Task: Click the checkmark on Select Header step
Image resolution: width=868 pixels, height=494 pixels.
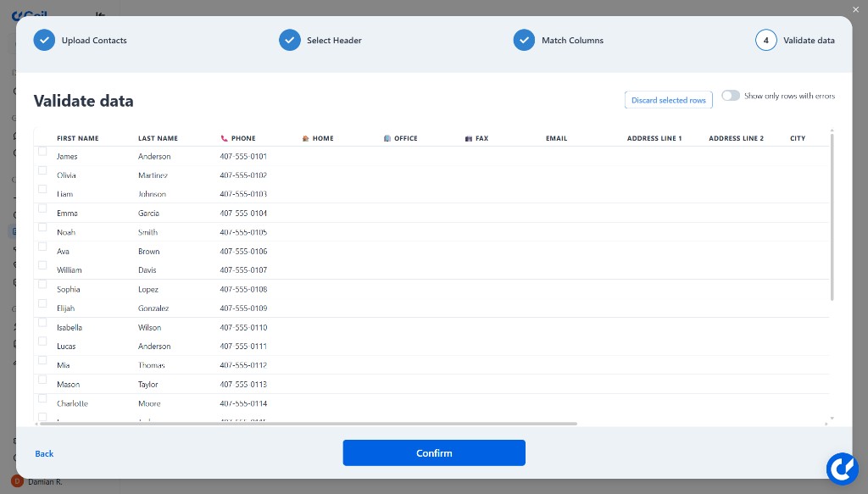Action: (290, 40)
